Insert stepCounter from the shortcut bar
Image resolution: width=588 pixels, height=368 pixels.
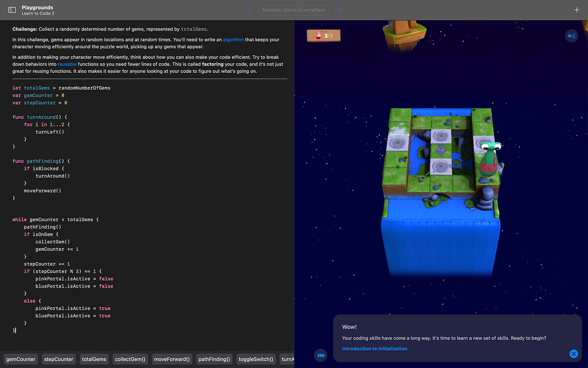[58, 359]
